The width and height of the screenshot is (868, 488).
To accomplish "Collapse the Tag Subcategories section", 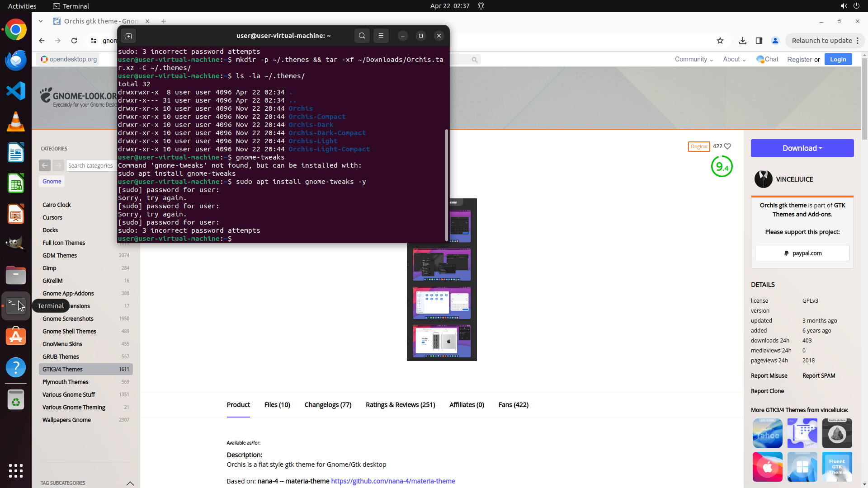I will click(130, 483).
